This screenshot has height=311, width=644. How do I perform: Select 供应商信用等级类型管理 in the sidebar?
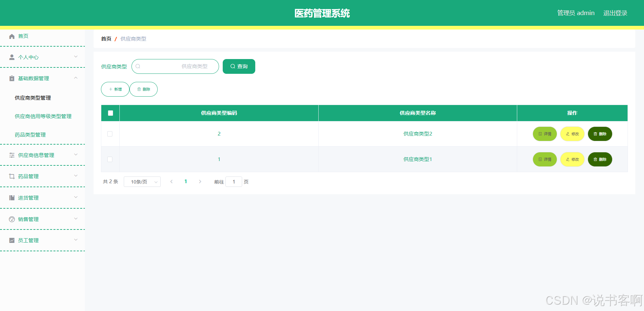click(43, 116)
